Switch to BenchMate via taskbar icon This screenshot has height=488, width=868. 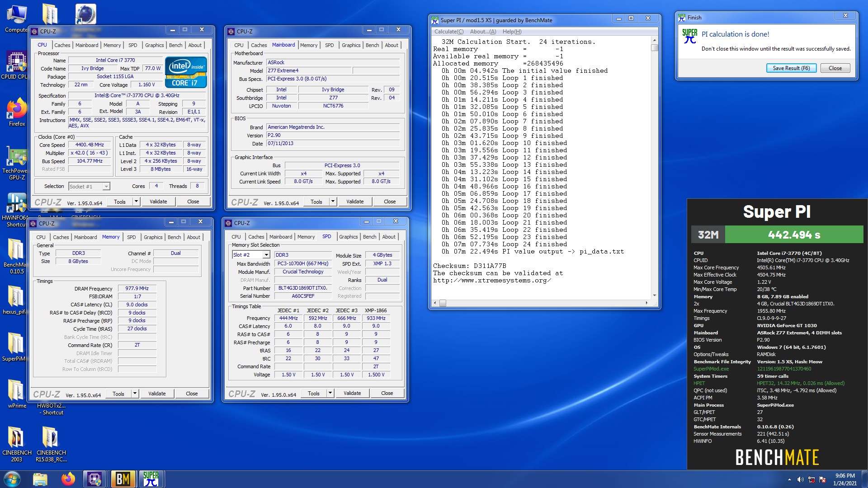click(x=123, y=479)
